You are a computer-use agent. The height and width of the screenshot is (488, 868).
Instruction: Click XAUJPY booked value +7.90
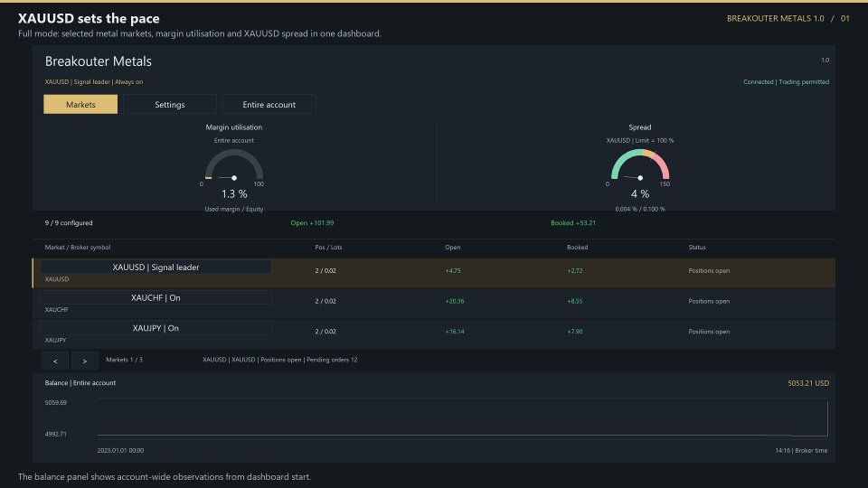[x=575, y=332]
